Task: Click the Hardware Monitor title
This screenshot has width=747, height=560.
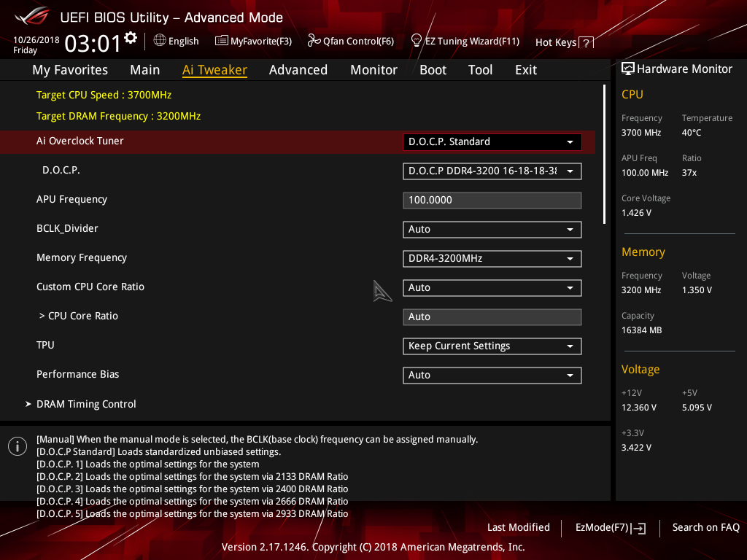Action: coord(684,69)
